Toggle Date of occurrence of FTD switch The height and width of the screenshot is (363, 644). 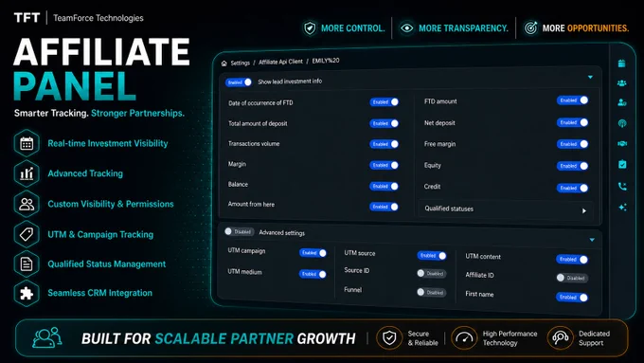(x=384, y=102)
